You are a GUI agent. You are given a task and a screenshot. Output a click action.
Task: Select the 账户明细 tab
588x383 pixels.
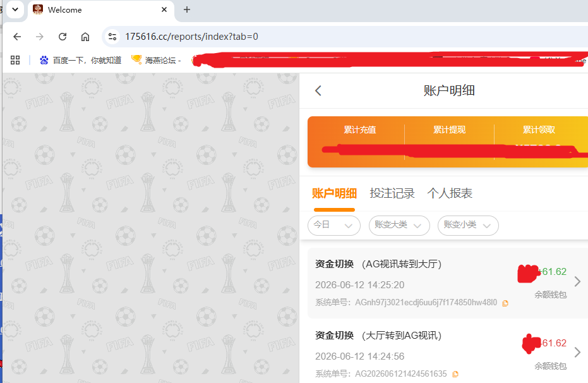334,193
